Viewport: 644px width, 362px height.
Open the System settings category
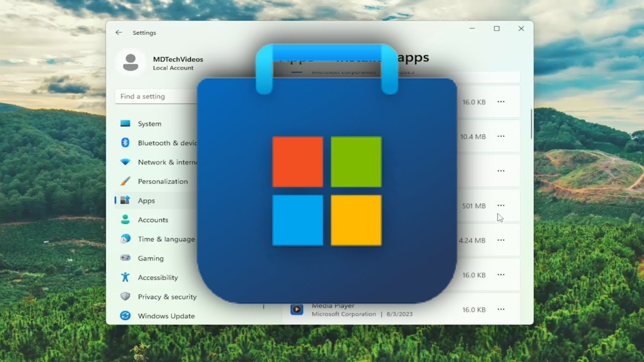(149, 124)
